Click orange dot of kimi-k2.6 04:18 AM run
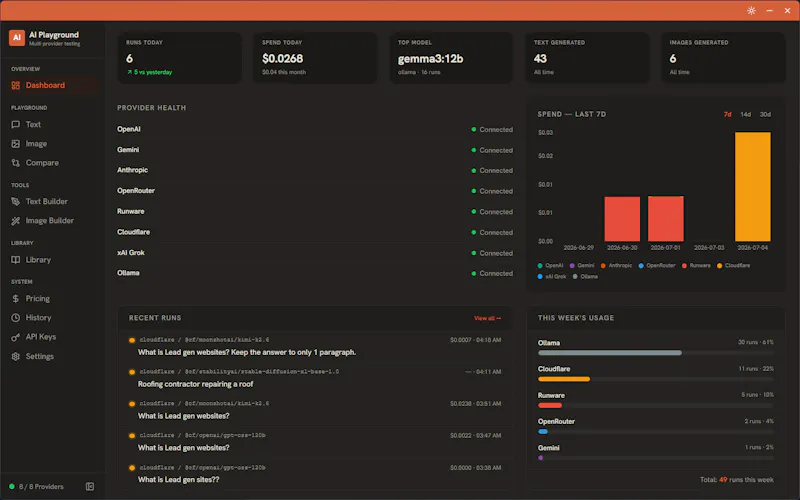This screenshot has height=500, width=800. 132,340
